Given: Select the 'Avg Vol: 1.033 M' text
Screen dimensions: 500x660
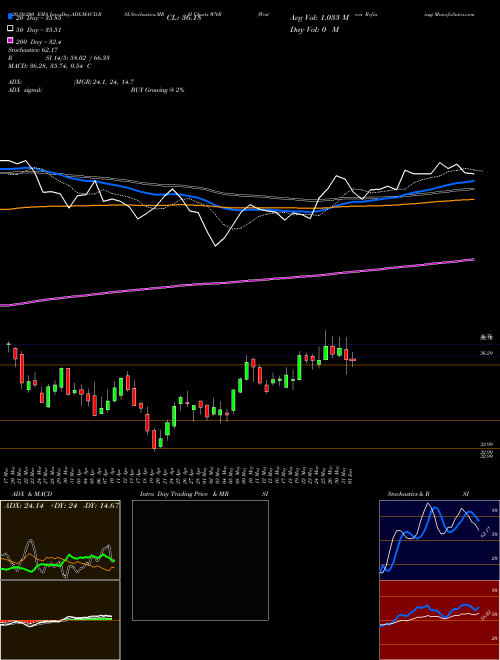Looking at the screenshot, I should click(x=319, y=18).
